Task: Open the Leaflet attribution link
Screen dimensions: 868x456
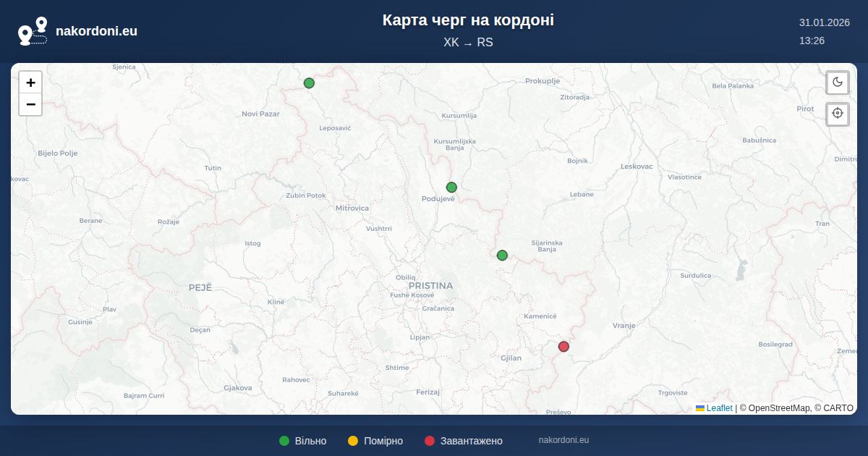Action: tap(719, 408)
